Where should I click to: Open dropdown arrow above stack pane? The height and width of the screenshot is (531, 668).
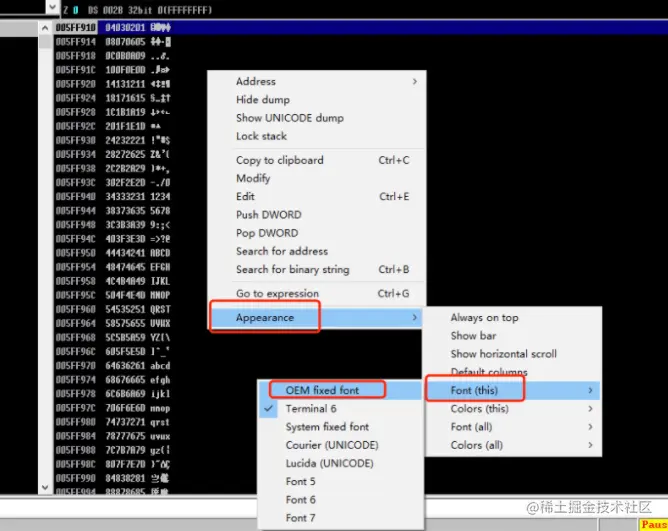[x=52, y=7]
